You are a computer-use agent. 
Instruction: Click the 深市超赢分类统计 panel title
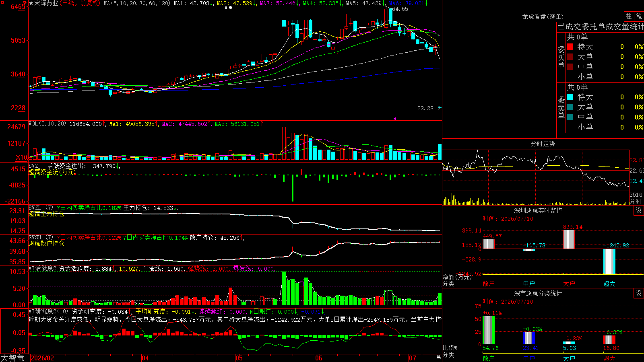point(538,293)
